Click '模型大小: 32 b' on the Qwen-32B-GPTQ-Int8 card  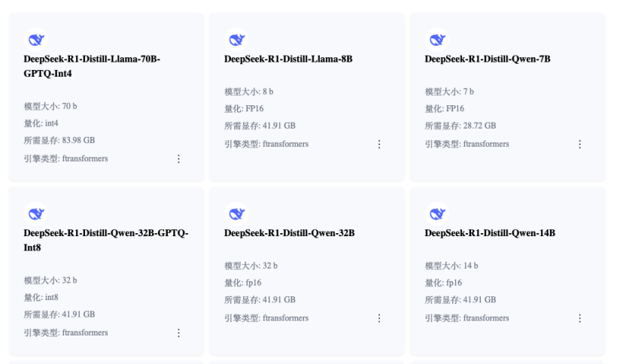point(50,280)
